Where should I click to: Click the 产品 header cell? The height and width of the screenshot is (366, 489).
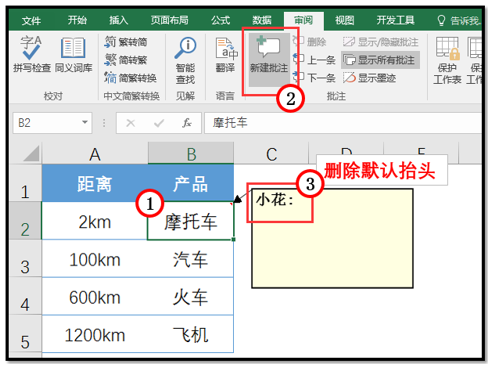pyautogui.click(x=191, y=183)
